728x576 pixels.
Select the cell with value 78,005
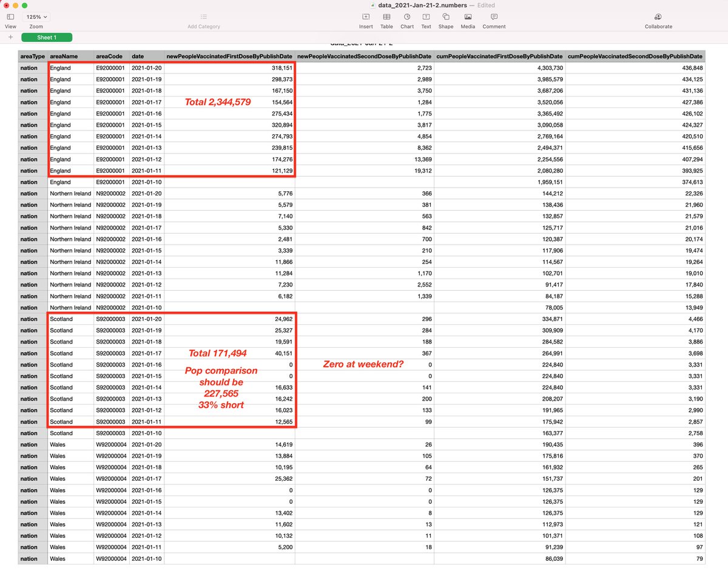pyautogui.click(x=500, y=308)
